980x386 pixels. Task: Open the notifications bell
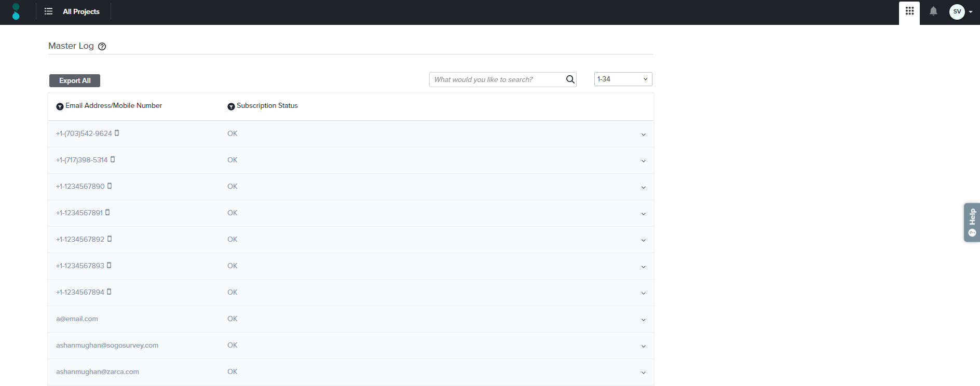click(x=933, y=11)
